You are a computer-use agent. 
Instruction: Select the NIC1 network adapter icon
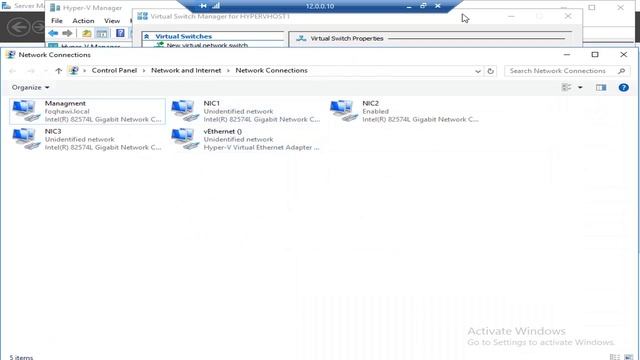pos(185,111)
